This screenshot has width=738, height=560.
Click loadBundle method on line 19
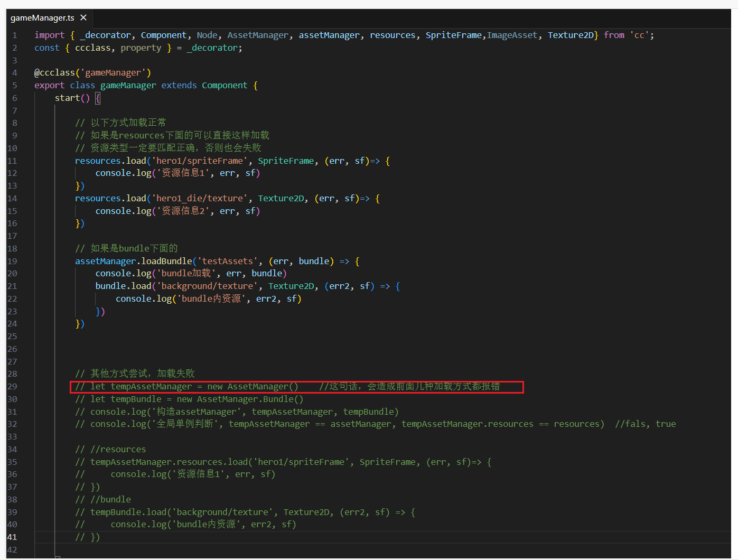point(166,261)
